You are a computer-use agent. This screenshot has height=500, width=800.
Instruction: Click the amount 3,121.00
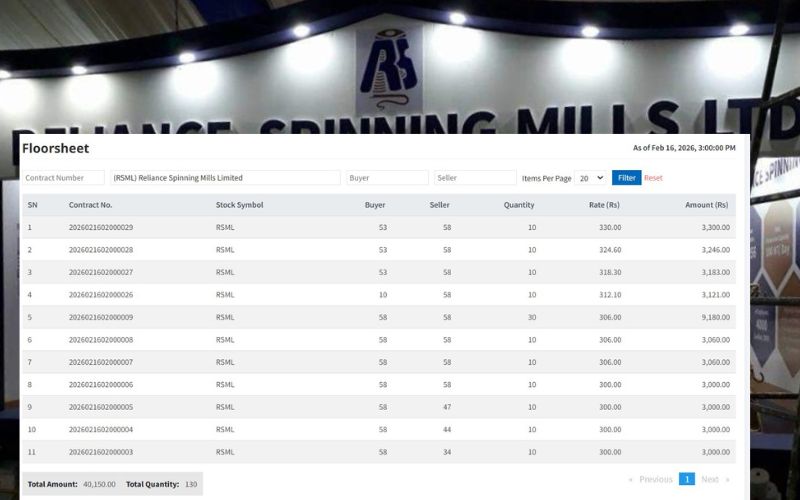point(716,294)
